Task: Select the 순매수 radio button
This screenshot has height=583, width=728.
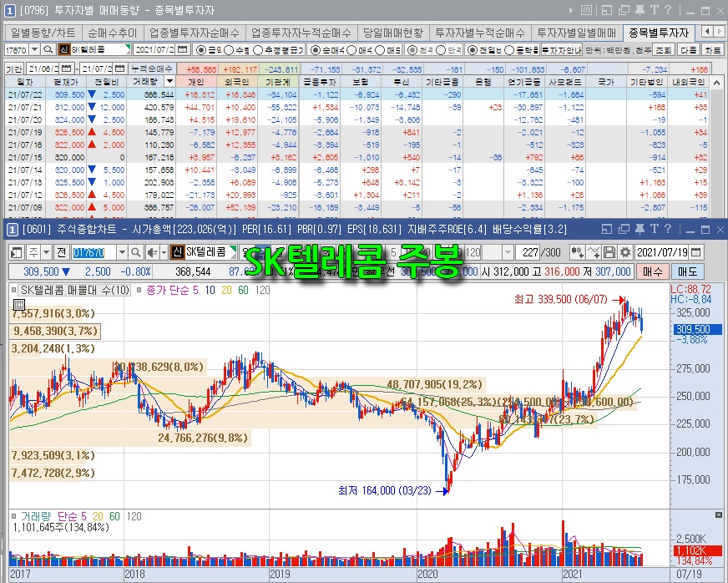Action: [316, 50]
